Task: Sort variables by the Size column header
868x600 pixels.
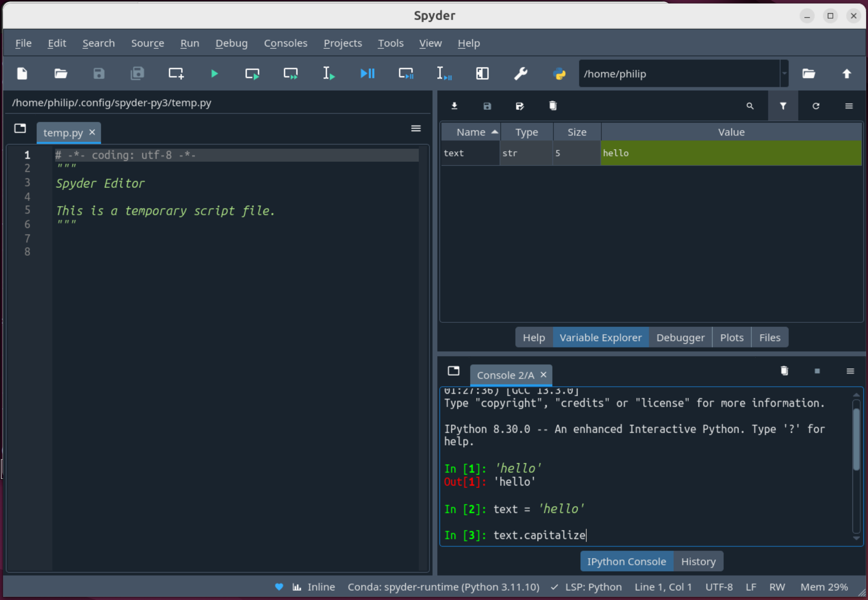Action: (x=577, y=132)
